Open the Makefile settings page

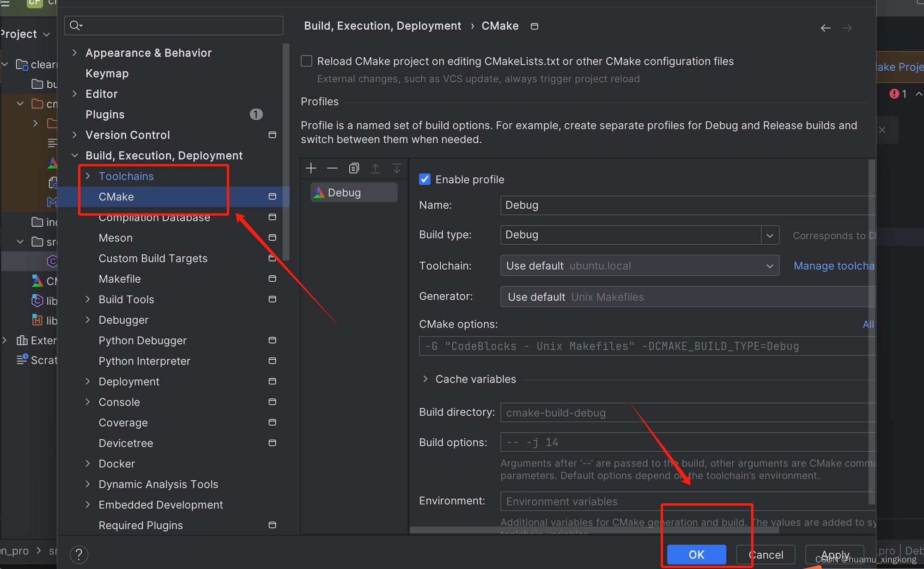120,279
